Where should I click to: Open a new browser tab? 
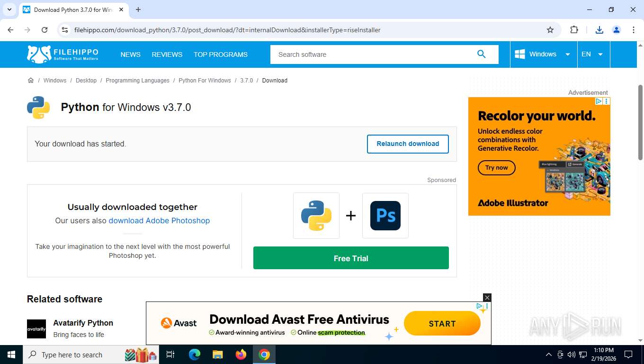coord(138,9)
